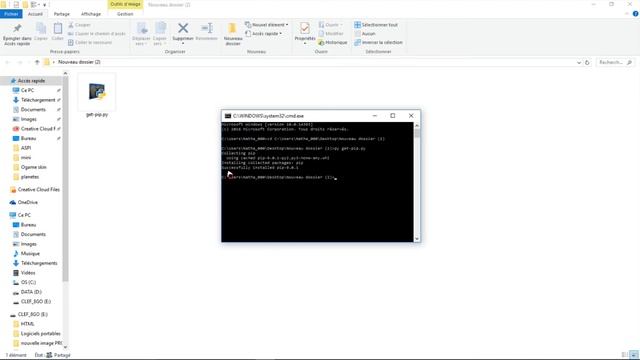Select Creative Cloud Files in navigation pane
Viewport: 640px width, 360px height.
(38, 189)
